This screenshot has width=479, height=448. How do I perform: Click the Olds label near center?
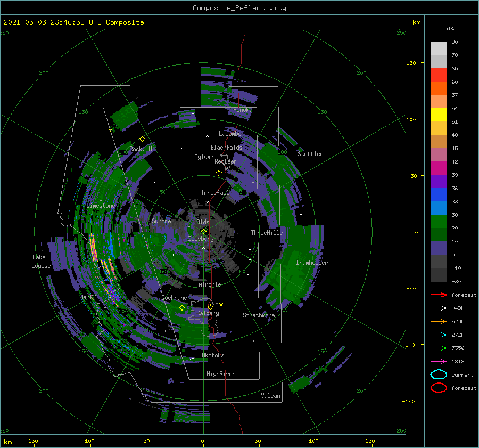point(203,222)
